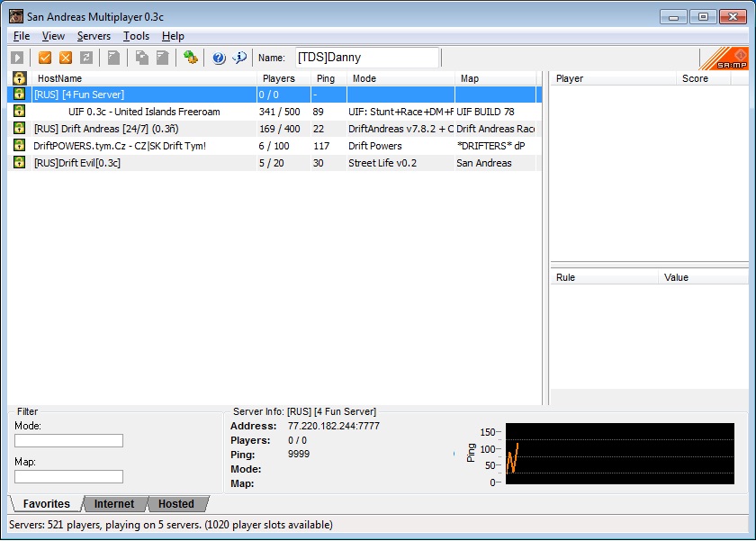
Task: Open the Tools menu
Action: [136, 36]
